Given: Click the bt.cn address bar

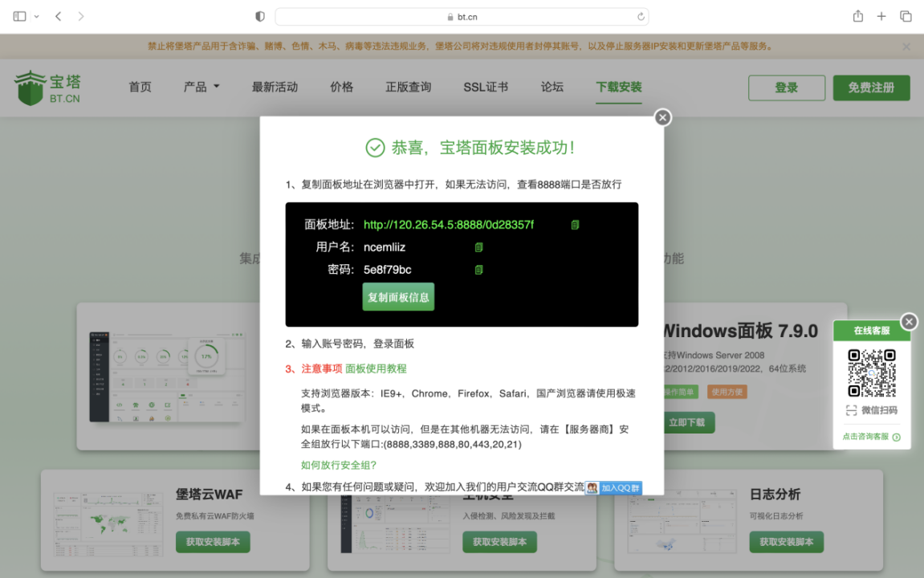Looking at the screenshot, I should click(462, 17).
